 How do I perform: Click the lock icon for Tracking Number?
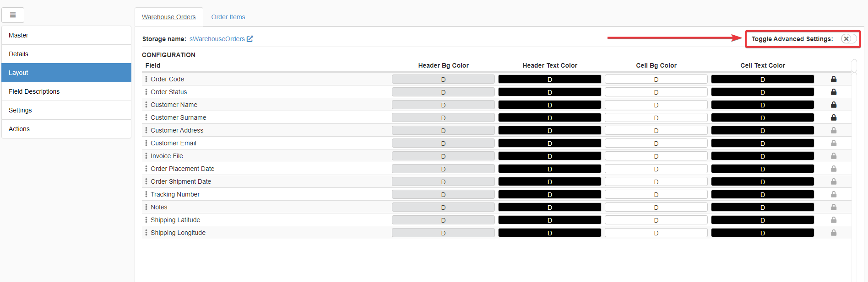[x=834, y=194]
